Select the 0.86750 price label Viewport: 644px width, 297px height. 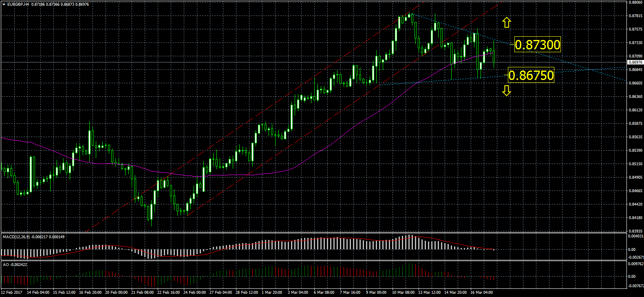point(531,75)
